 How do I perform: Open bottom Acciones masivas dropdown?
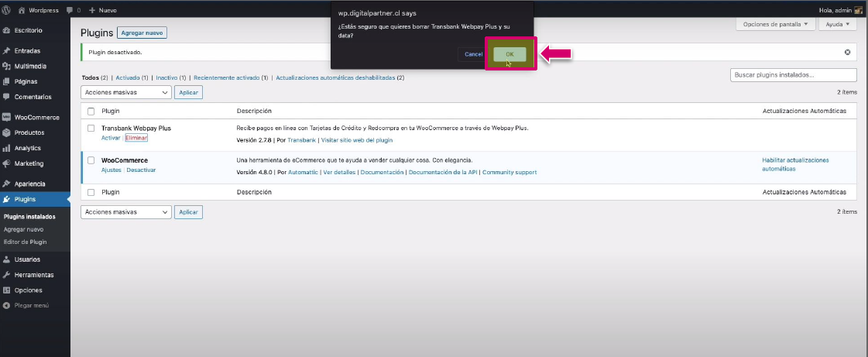click(x=126, y=212)
